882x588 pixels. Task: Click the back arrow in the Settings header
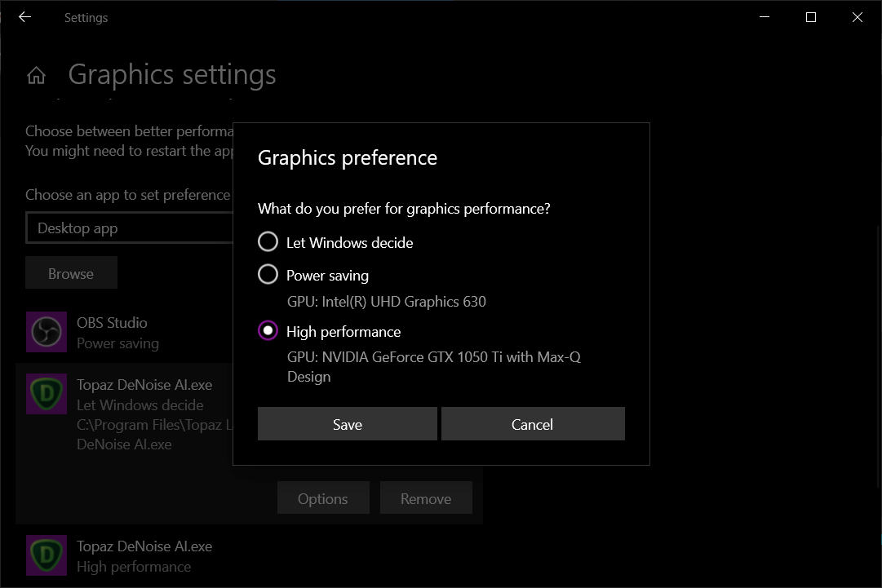[24, 17]
